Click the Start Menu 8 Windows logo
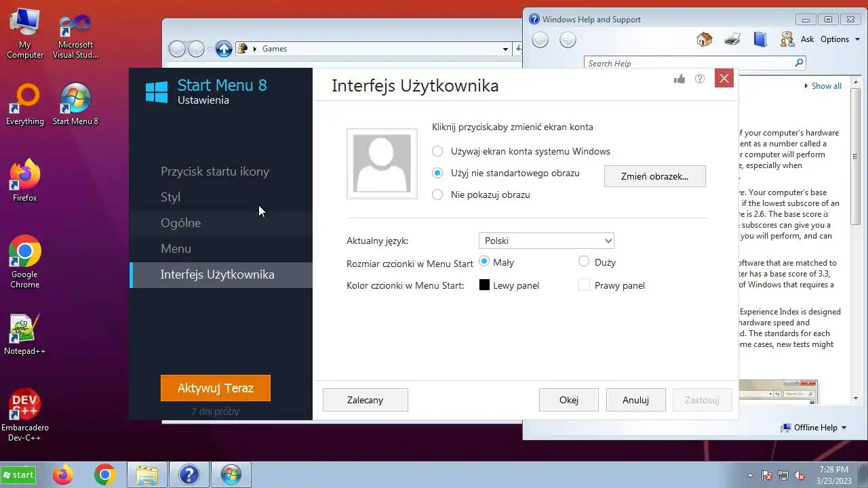 157,92
